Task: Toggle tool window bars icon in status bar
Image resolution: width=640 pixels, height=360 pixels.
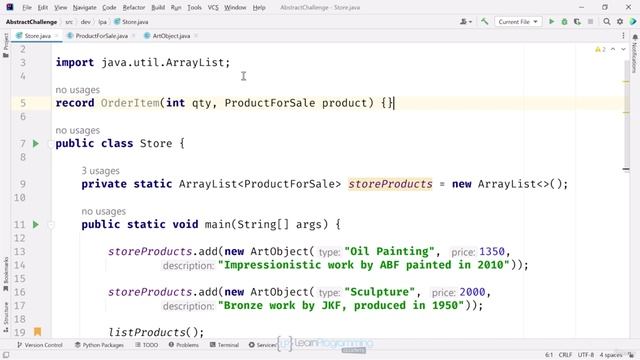Action: pyautogui.click(x=6, y=355)
